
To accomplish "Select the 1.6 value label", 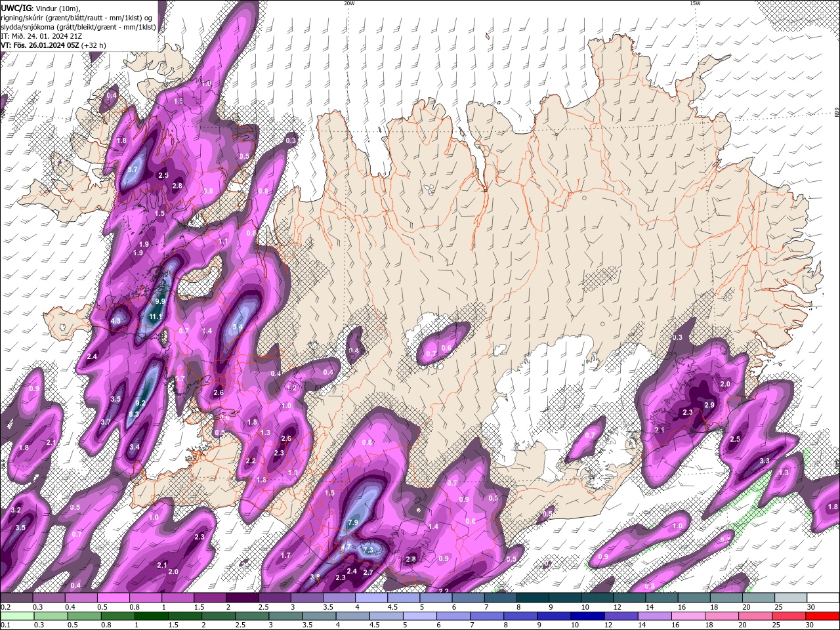I will pyautogui.click(x=261, y=480).
